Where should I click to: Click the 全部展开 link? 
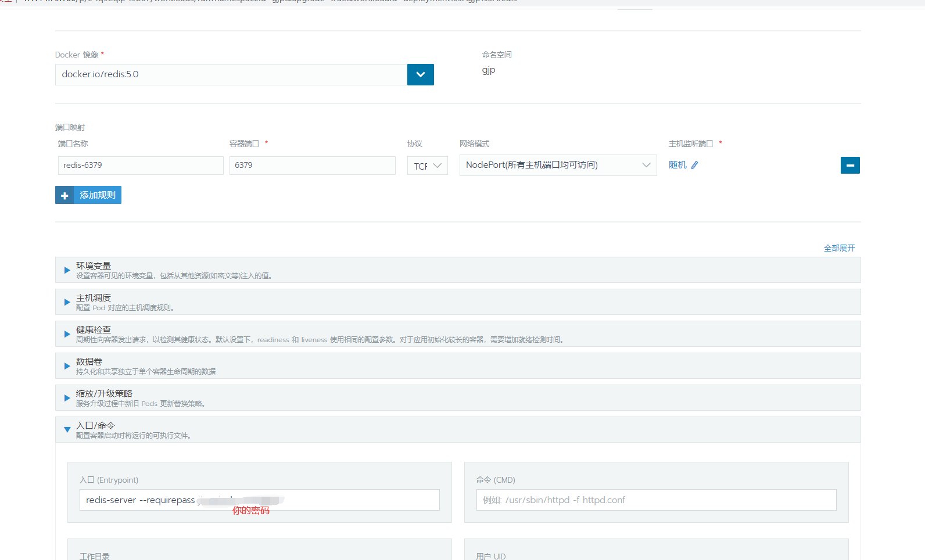(840, 248)
